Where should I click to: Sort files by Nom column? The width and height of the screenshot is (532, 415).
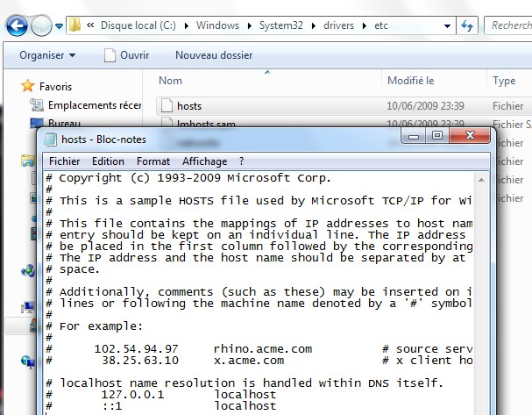(170, 81)
